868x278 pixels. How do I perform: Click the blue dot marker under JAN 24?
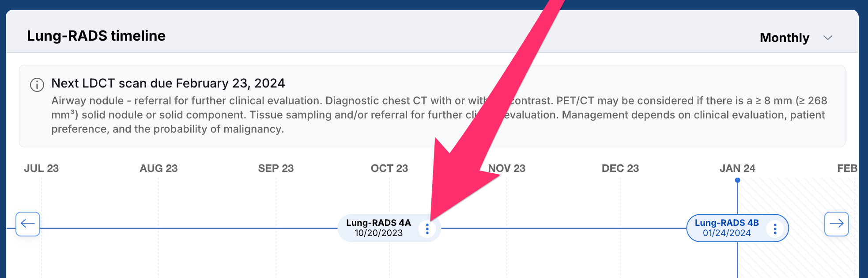(x=737, y=180)
